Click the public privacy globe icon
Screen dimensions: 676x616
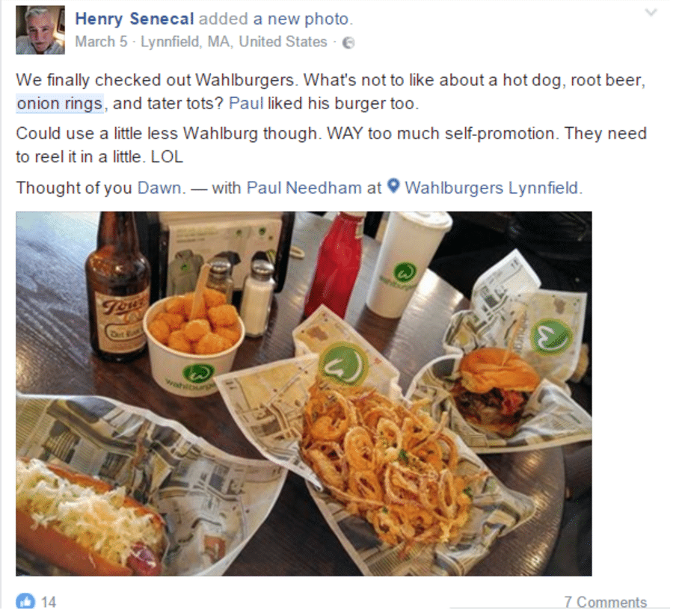(x=348, y=43)
